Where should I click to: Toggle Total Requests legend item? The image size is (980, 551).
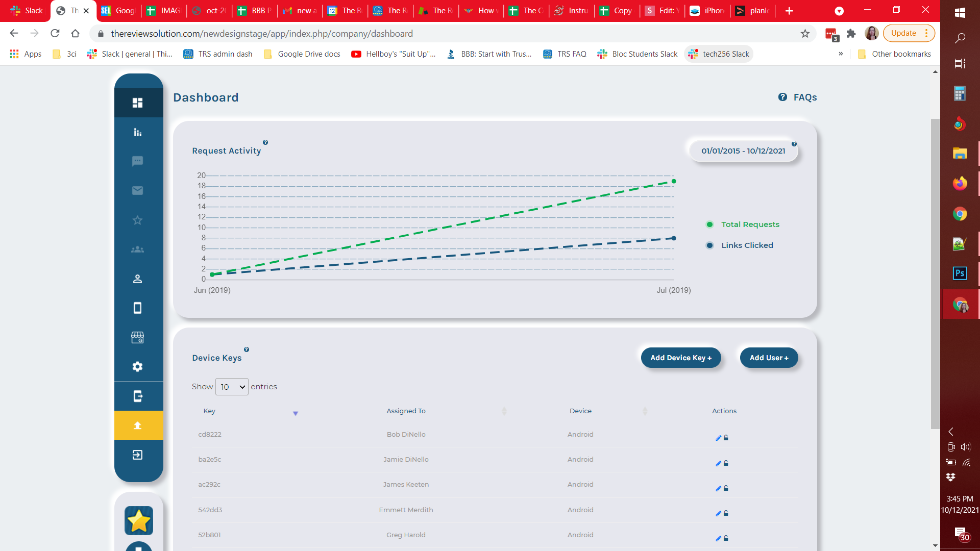749,224
